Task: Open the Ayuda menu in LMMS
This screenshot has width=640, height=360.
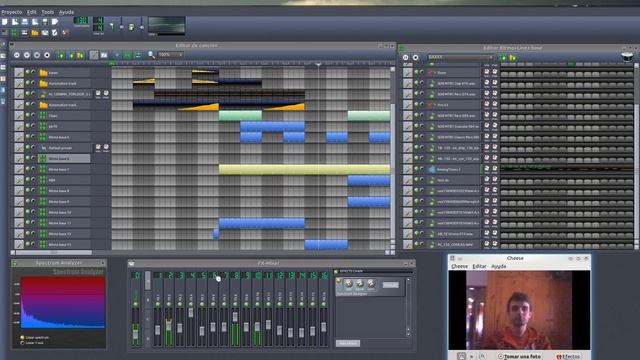Action: (x=66, y=12)
